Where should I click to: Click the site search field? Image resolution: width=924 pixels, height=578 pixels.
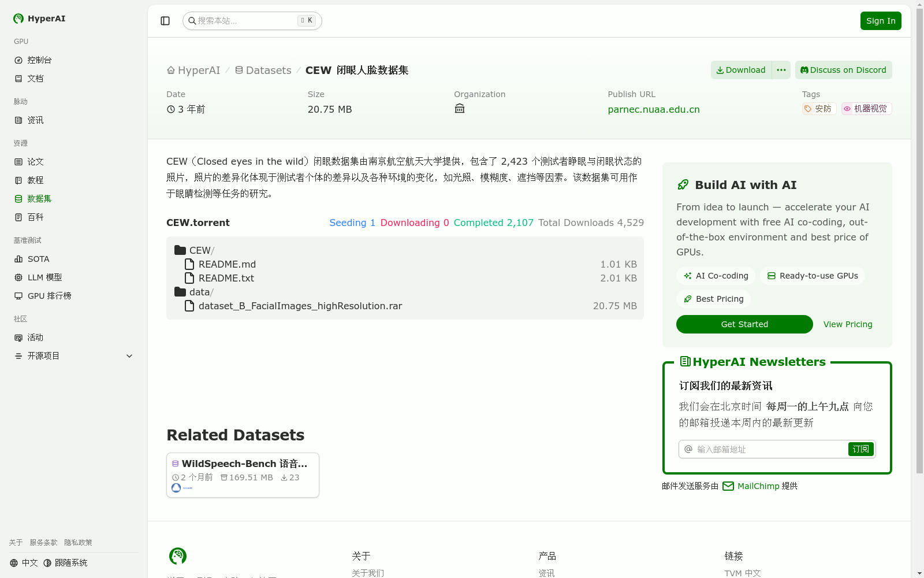[x=252, y=21]
